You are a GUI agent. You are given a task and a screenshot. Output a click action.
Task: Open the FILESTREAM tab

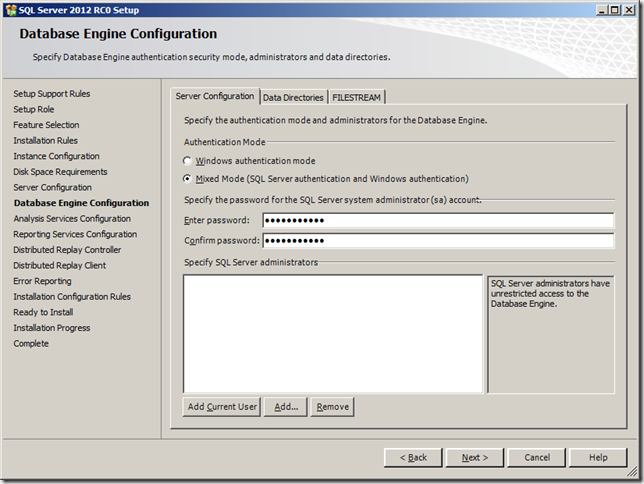356,98
